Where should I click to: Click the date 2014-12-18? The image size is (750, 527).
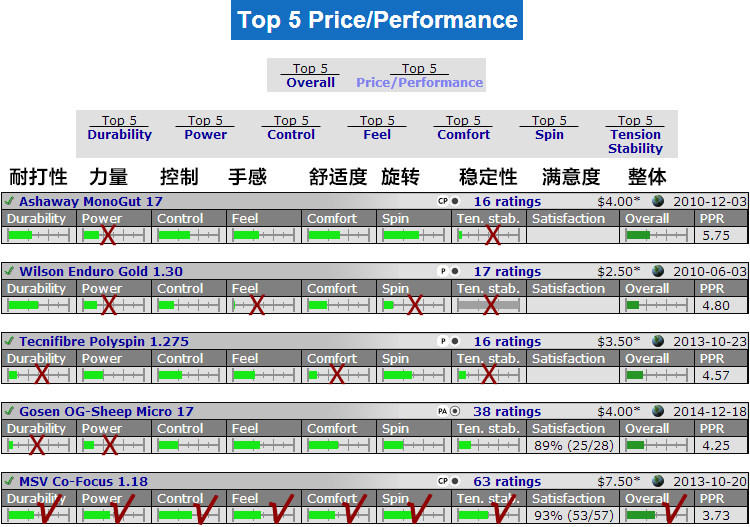click(x=710, y=411)
